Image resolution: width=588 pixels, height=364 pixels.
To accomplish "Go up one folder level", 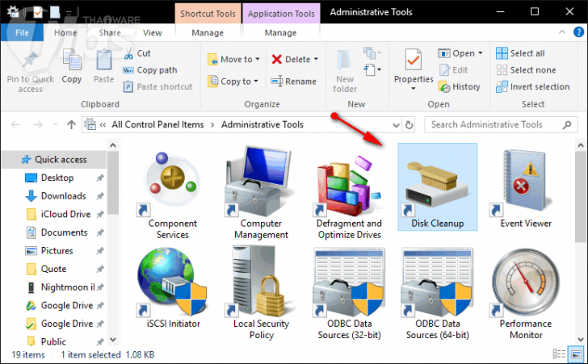I will [71, 124].
